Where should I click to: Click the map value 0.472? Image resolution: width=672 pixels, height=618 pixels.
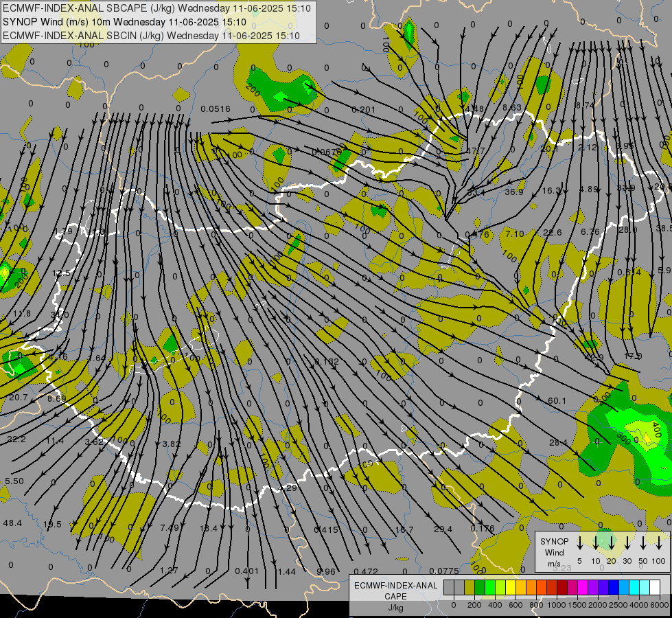click(366, 571)
